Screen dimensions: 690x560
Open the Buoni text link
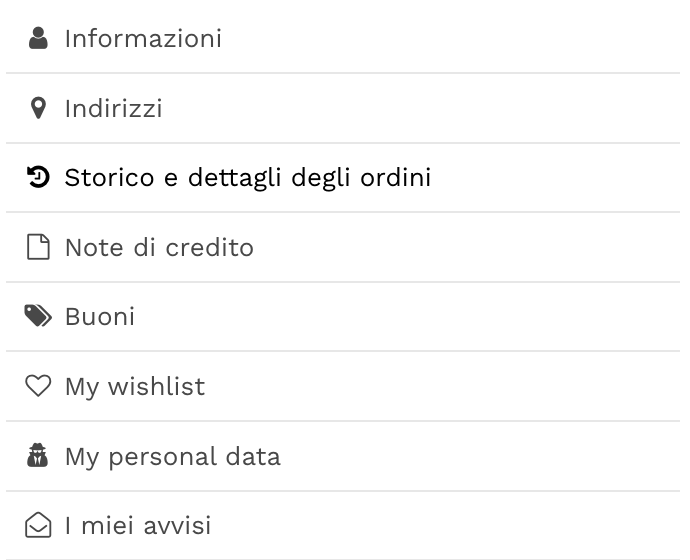(x=99, y=317)
